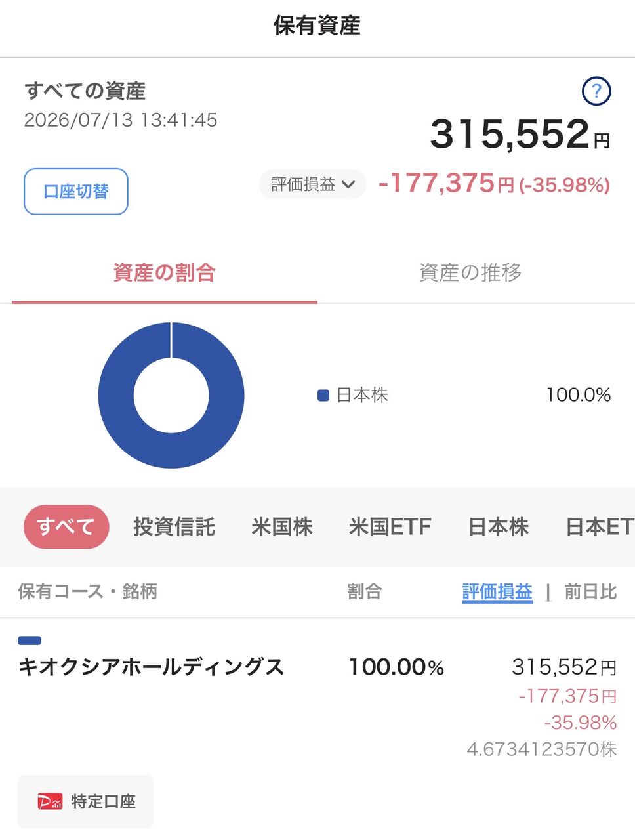Click the underlined 評価損益 column link

click(497, 591)
